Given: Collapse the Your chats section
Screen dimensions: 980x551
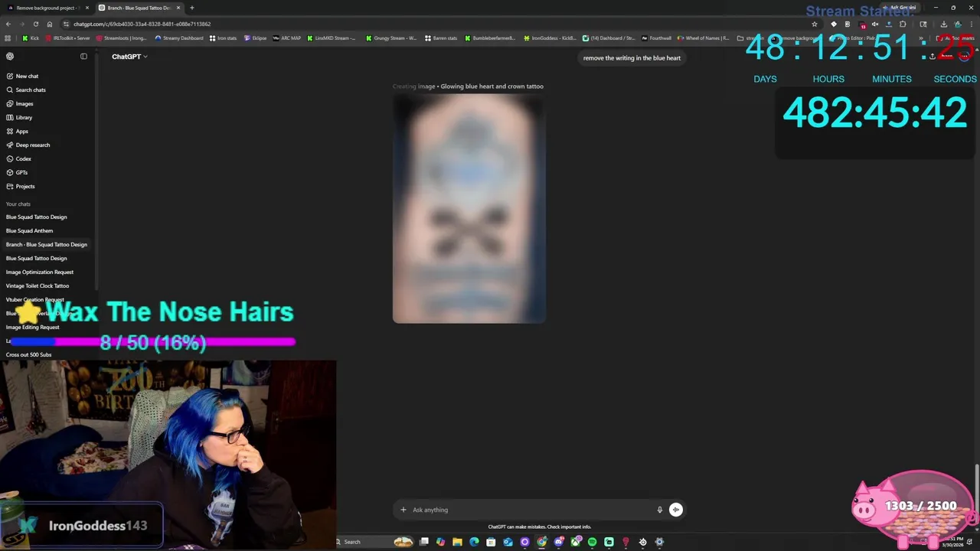Looking at the screenshot, I should (x=18, y=204).
